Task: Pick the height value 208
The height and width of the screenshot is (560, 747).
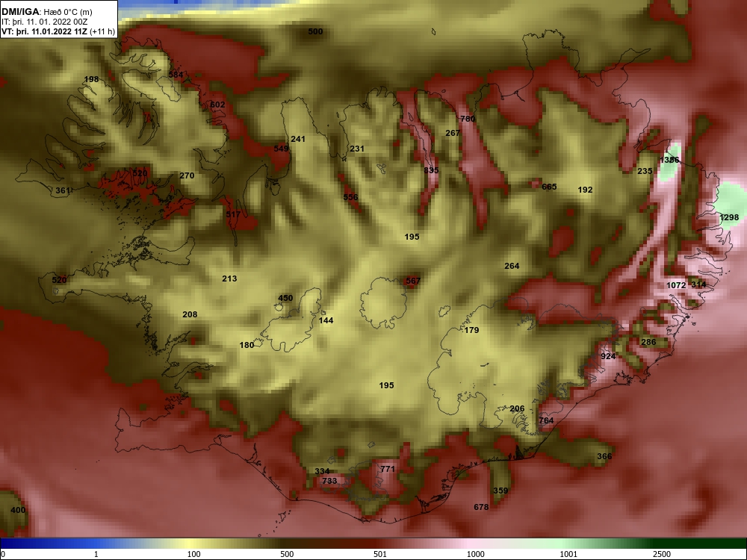Action: click(x=190, y=314)
